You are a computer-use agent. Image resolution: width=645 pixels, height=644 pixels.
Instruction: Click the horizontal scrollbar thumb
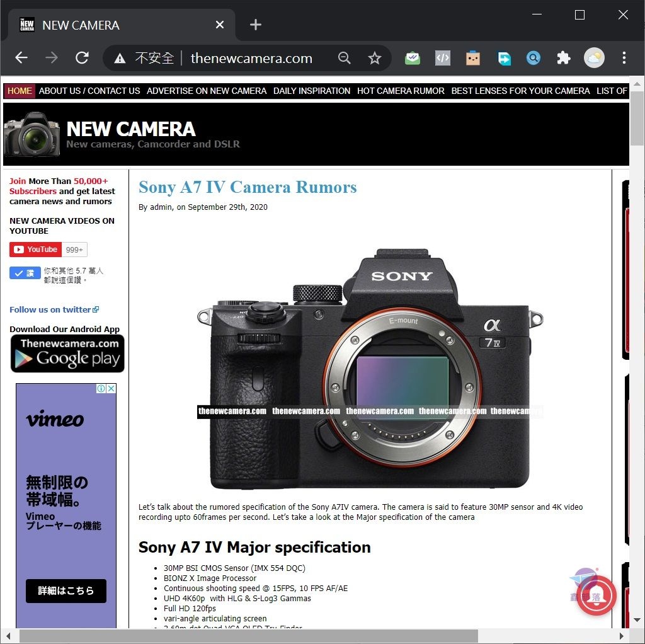[249, 636]
